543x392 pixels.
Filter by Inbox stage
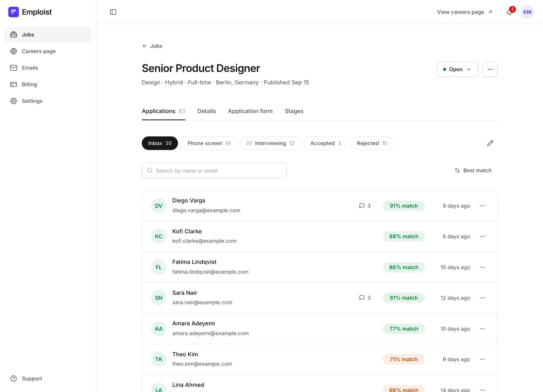(x=160, y=143)
